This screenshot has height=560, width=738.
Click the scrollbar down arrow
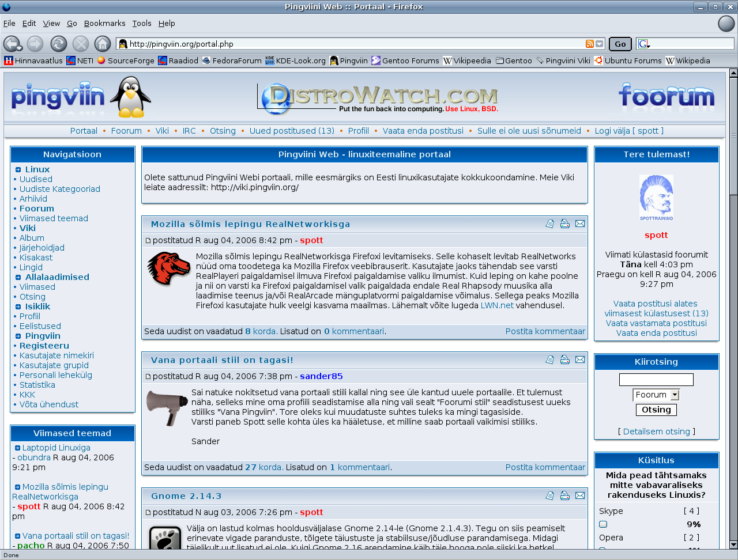[x=733, y=544]
